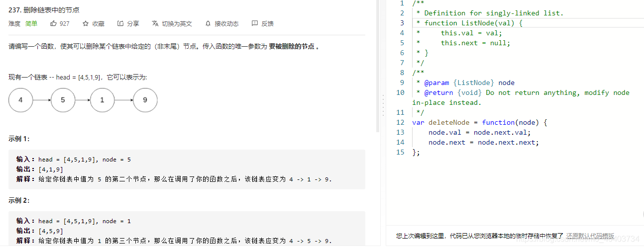
Task: Click the wrapped text 'in-place instead.'
Action: (447, 102)
